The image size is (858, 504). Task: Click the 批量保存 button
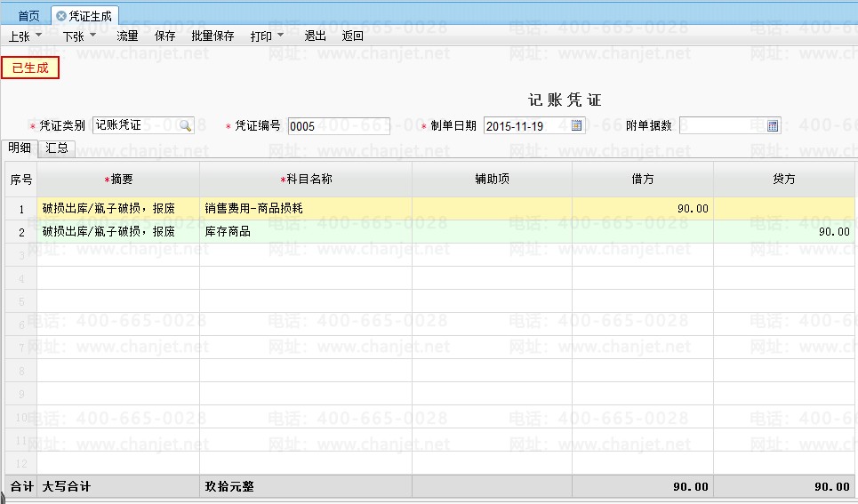(212, 36)
